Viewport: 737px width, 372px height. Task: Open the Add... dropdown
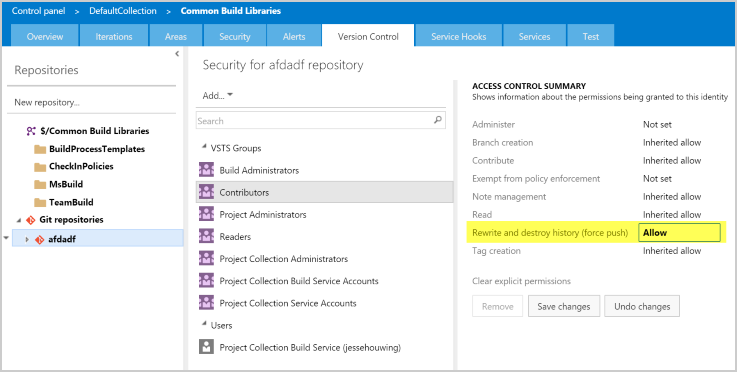pyautogui.click(x=218, y=95)
